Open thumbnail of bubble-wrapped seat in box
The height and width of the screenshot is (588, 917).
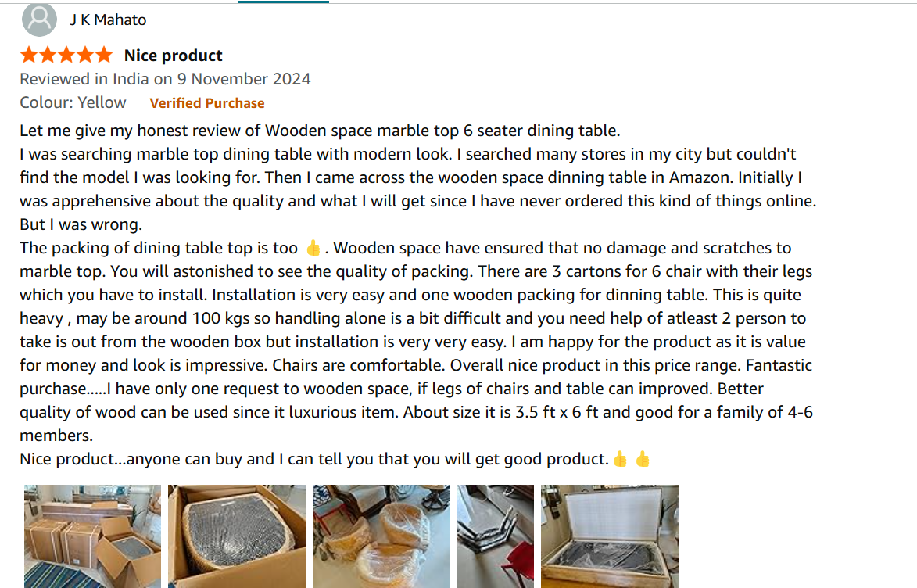(x=237, y=536)
